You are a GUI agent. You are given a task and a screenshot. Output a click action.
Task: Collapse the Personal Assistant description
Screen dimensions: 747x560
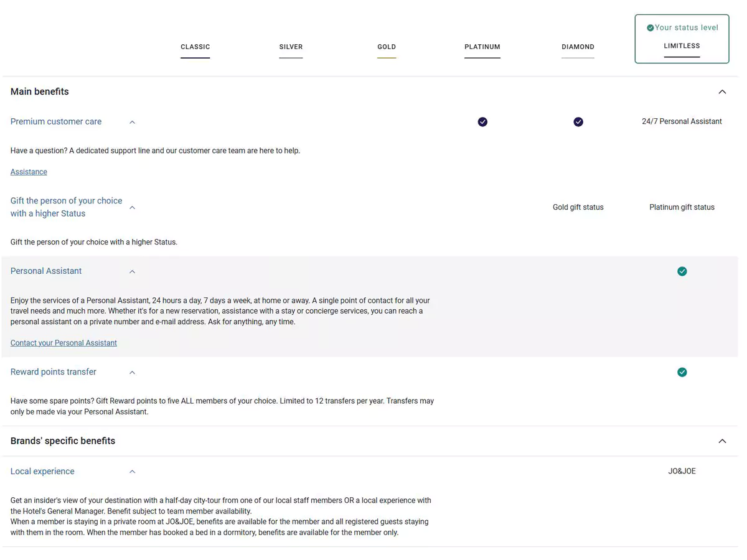(132, 272)
